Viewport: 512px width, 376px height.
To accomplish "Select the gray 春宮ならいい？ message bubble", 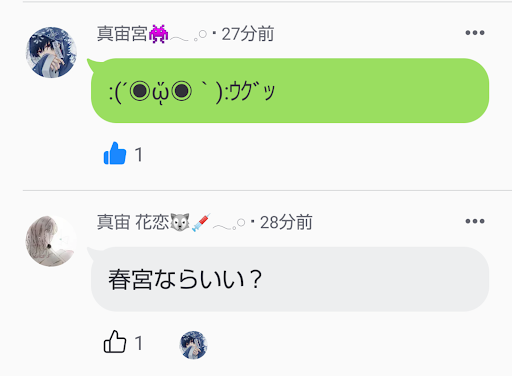I will 290,279.
